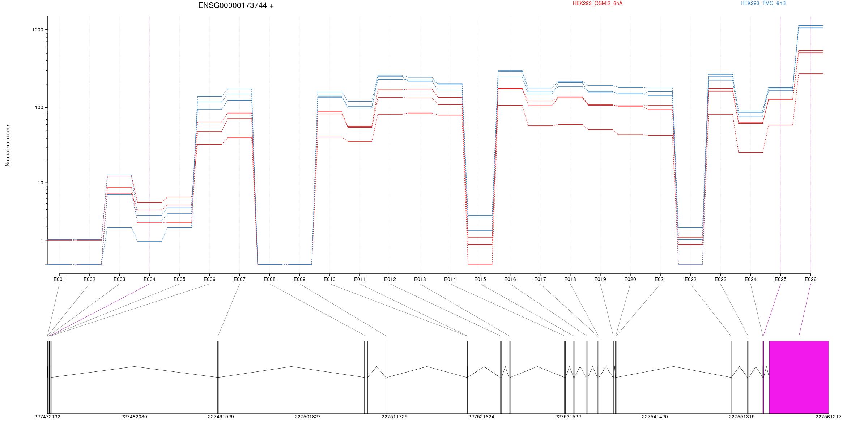Image resolution: width=868 pixels, height=434 pixels.
Task: Click genomic coordinate 227521624
Action: (x=481, y=417)
